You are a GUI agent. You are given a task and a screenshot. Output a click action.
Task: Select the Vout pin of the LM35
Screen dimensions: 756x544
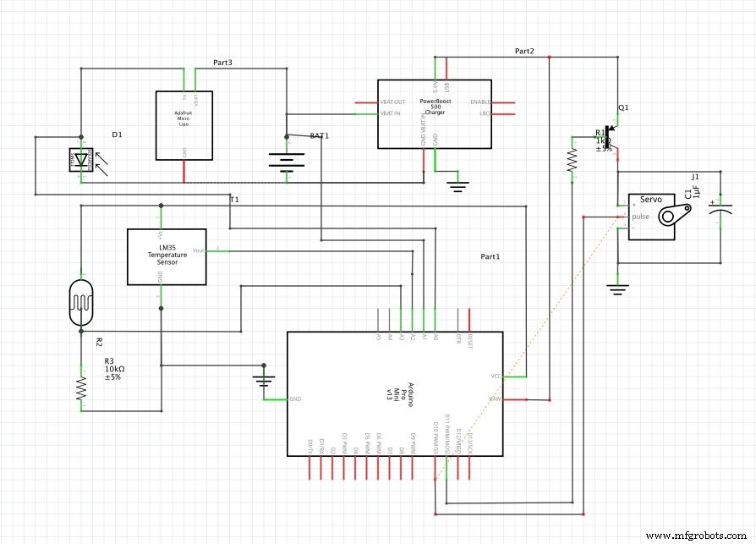pyautogui.click(x=200, y=250)
